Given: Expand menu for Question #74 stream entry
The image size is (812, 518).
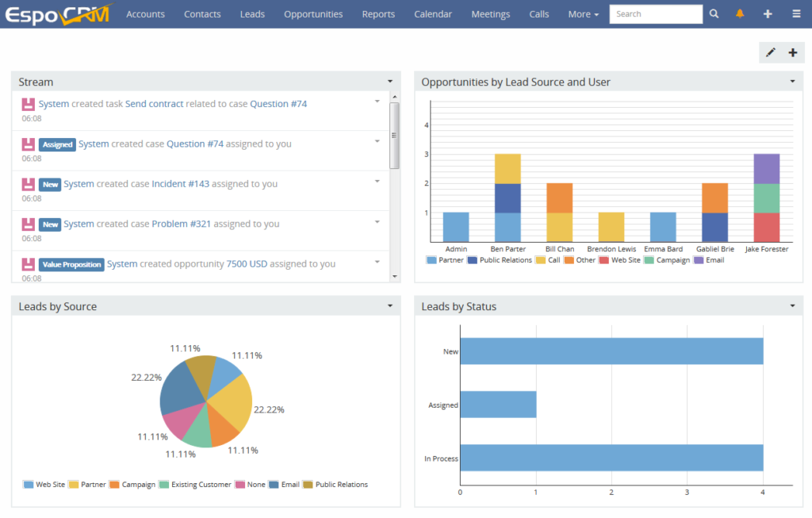Looking at the screenshot, I should coord(377,141).
